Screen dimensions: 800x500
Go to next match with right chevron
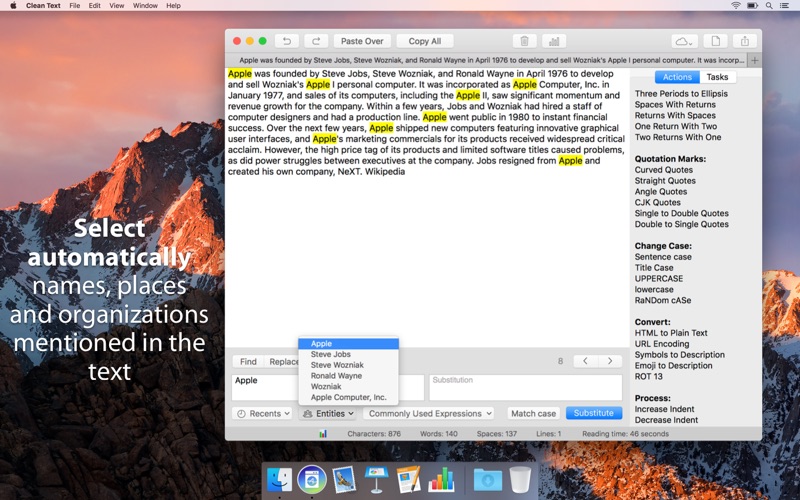[x=610, y=361]
